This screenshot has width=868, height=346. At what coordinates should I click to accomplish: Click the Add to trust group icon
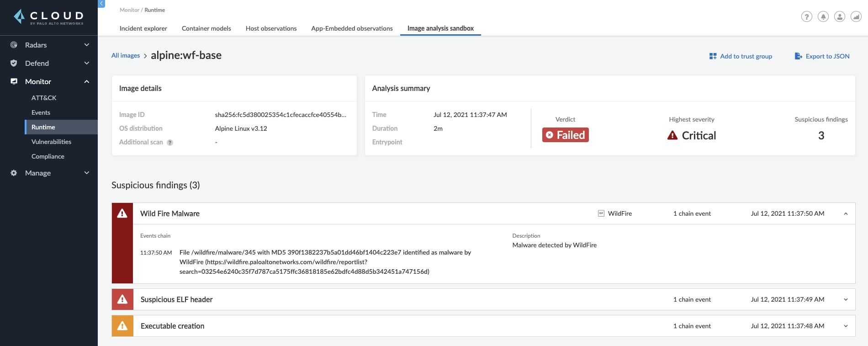point(713,56)
